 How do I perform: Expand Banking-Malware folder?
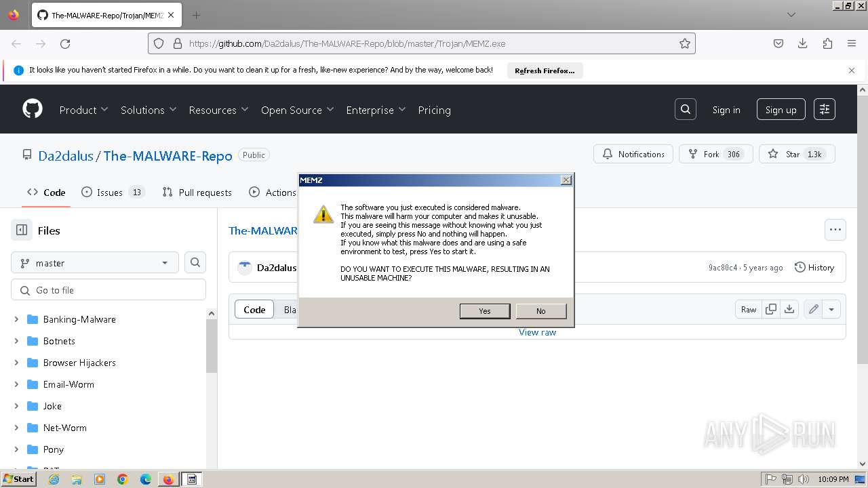(x=16, y=319)
